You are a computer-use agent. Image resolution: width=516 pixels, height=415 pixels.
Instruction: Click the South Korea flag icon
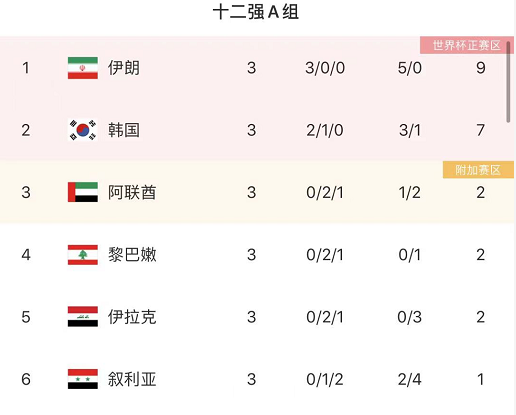[x=83, y=130]
